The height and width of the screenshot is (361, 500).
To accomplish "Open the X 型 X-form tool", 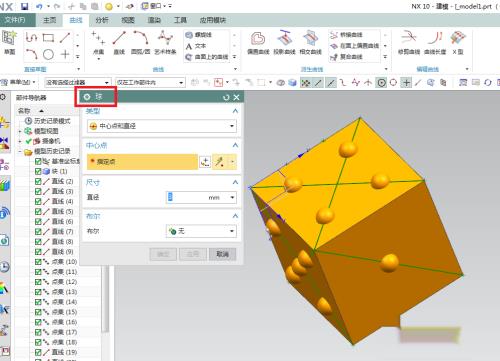I will click(x=458, y=43).
